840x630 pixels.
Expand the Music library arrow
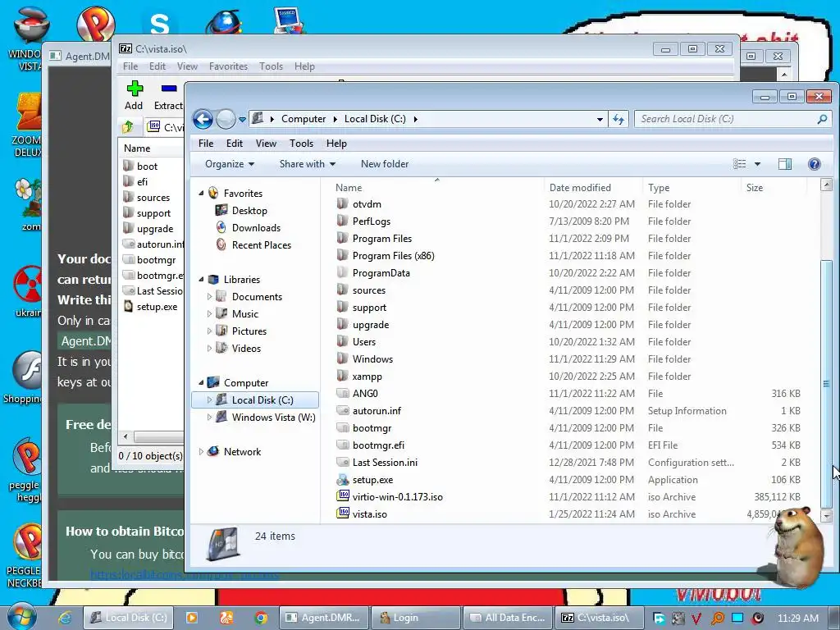[209, 313]
